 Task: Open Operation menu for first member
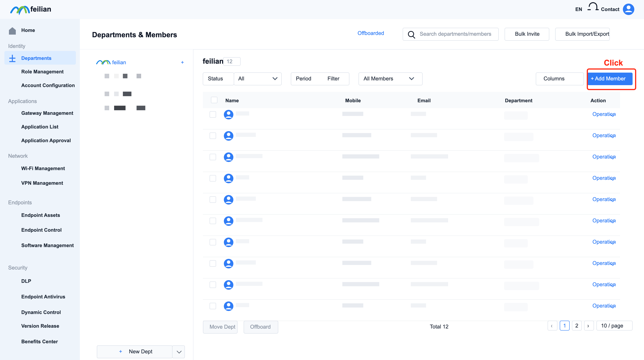[x=604, y=114]
